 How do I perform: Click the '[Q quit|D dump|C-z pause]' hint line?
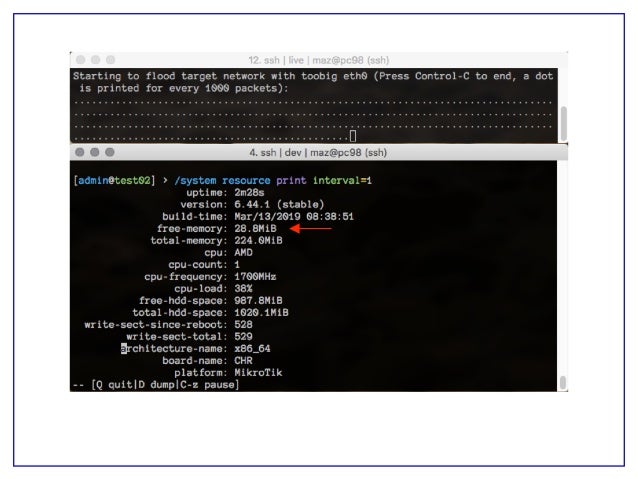165,385
